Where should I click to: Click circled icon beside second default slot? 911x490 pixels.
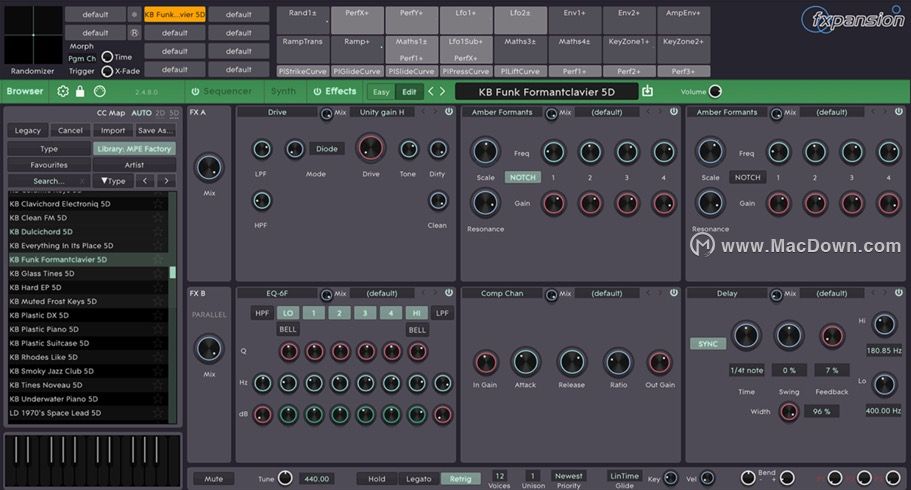coord(134,33)
